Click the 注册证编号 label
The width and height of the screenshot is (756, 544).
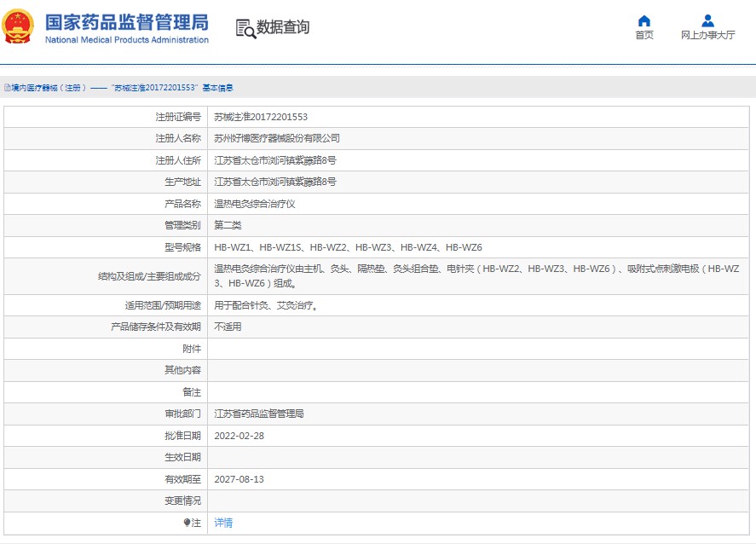(x=178, y=117)
